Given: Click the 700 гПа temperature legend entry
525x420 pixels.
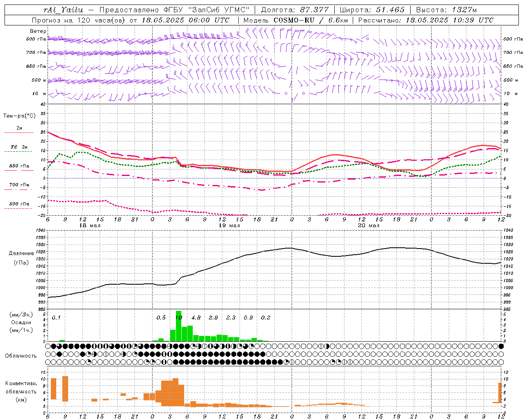Looking at the screenshot, I should tap(19, 185).
